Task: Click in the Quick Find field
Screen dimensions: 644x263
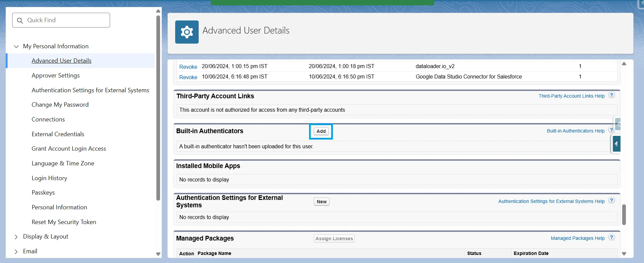Action: click(x=61, y=20)
